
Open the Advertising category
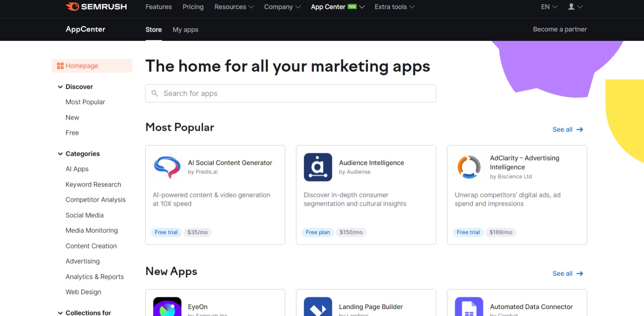[82, 261]
